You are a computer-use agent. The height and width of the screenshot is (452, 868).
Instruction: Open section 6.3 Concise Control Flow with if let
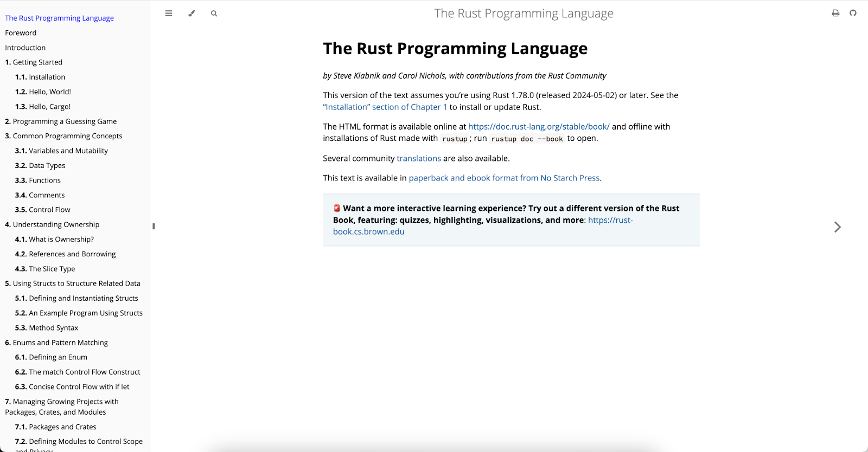click(x=72, y=387)
